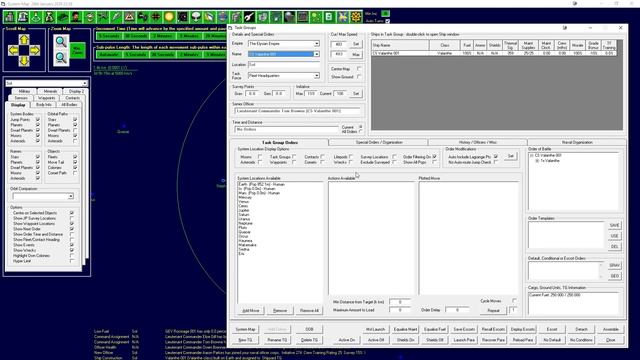Click the white document toolbar icon
The image size is (640, 360).
[329, 17]
